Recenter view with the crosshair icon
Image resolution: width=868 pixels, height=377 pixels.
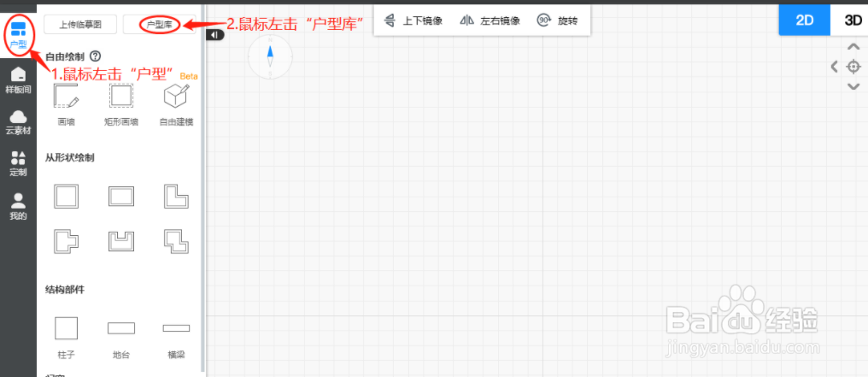tap(853, 67)
